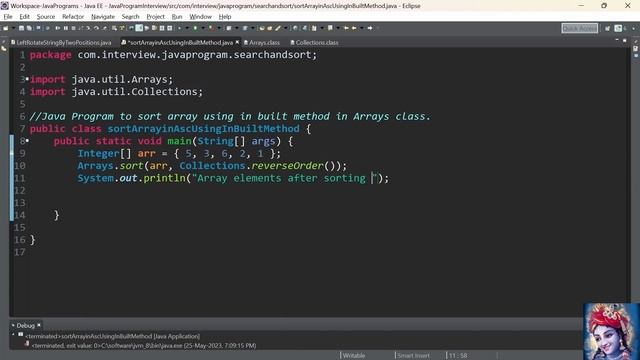Image resolution: width=640 pixels, height=360 pixels.
Task: Open the New file dropdown arrow
Action: (13, 28)
